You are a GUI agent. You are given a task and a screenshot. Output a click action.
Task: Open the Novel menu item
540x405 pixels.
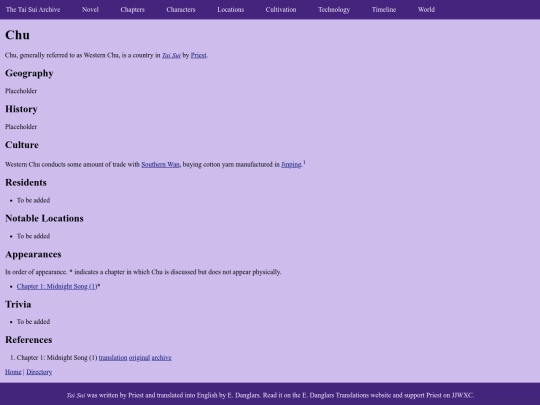point(90,10)
